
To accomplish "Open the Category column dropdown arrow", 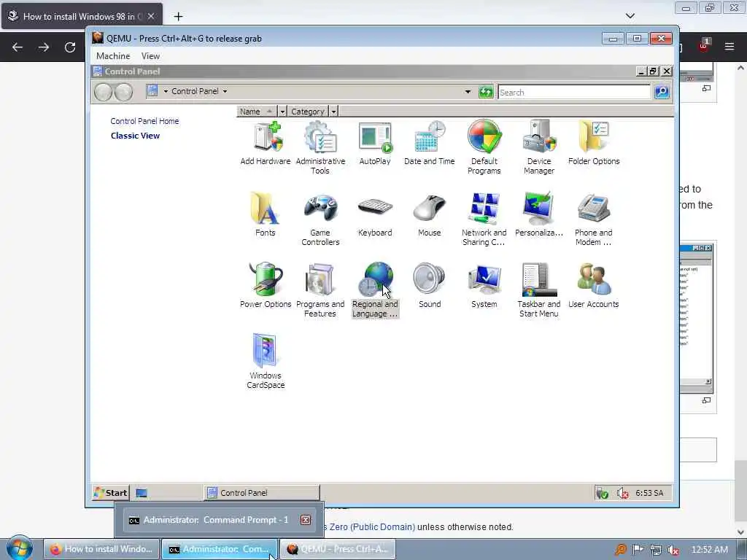I will coord(333,112).
